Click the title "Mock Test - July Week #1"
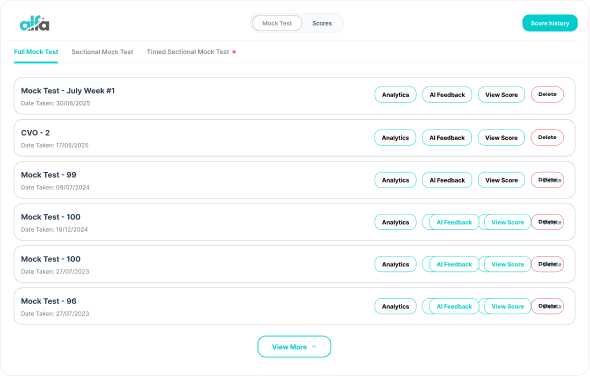Viewport: 590px width, 376px height. pyautogui.click(x=68, y=91)
